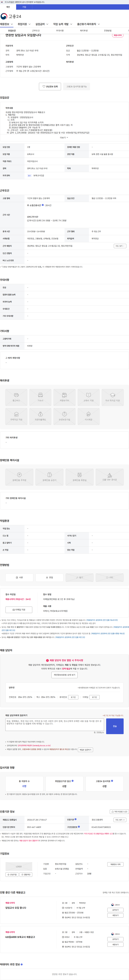Click the 장애인용 주차장 facility icon
The image size is (129, 980).
pyautogui.click(x=19, y=477)
